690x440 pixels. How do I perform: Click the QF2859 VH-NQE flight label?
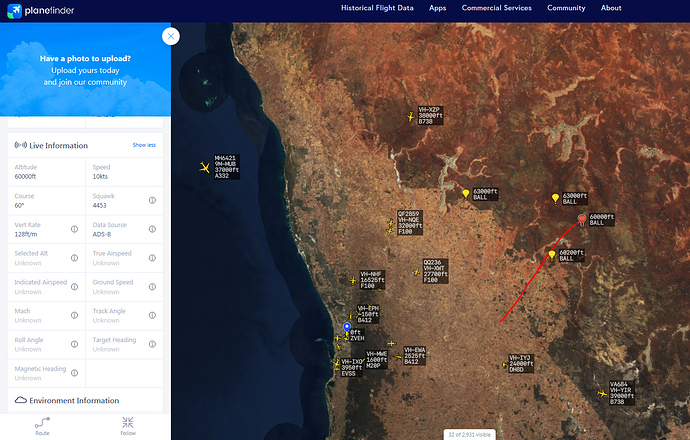click(x=410, y=223)
